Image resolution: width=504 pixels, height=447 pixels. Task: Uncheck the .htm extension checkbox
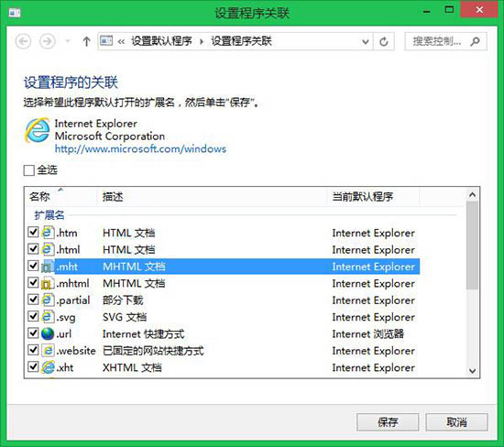(x=33, y=233)
